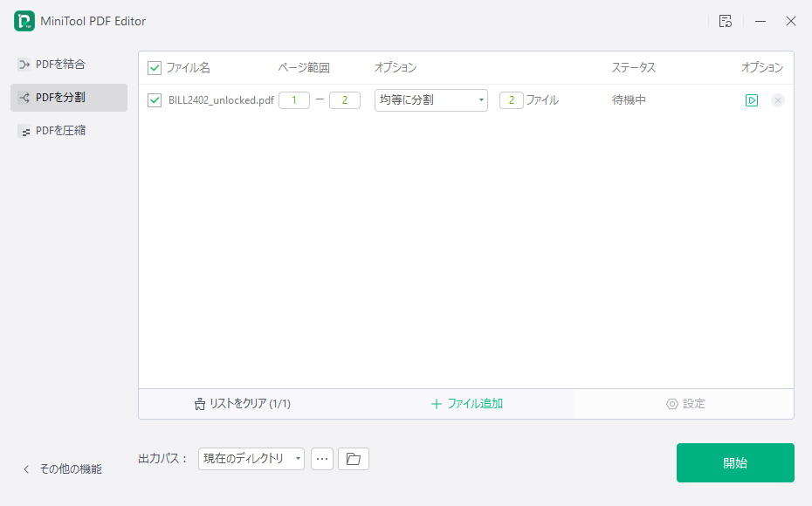Screen dimensions: 812x506
Task: Open the task history icon in title bar
Action: [726, 21]
